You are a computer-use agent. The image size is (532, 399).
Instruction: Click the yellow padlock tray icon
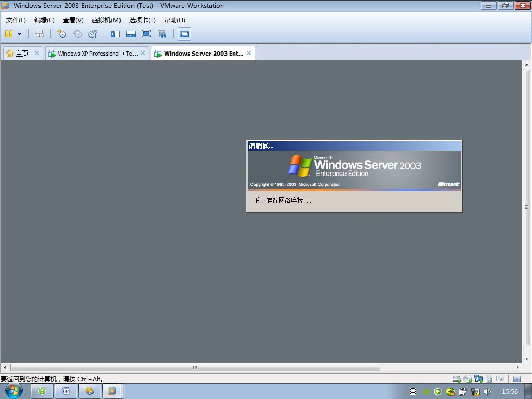click(x=450, y=392)
